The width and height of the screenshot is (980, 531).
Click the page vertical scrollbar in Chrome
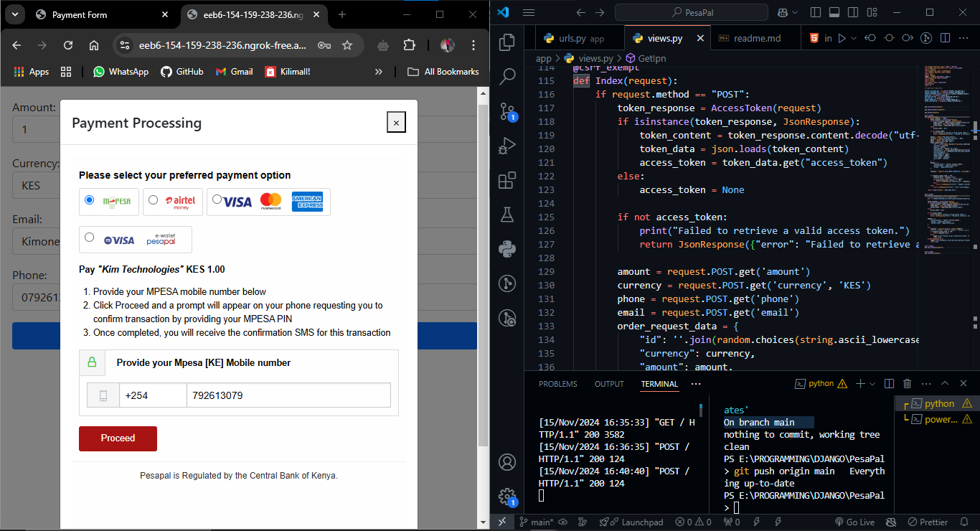tap(483, 273)
